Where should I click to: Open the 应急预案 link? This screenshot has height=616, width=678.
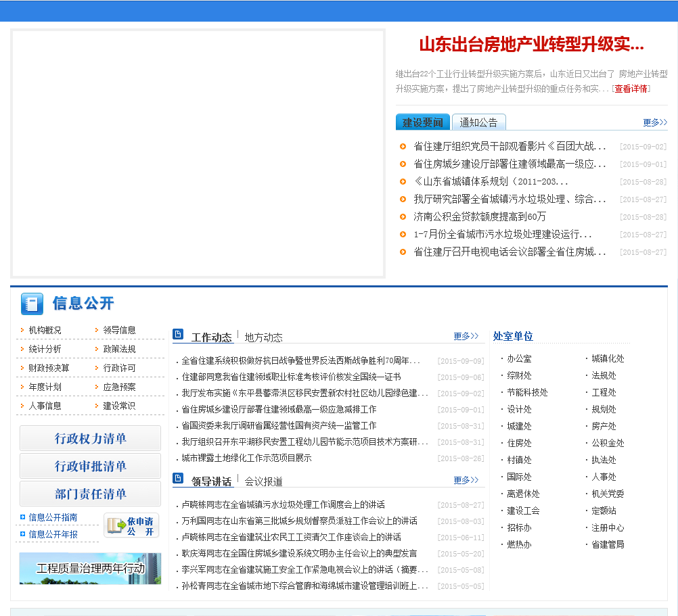[x=119, y=387]
